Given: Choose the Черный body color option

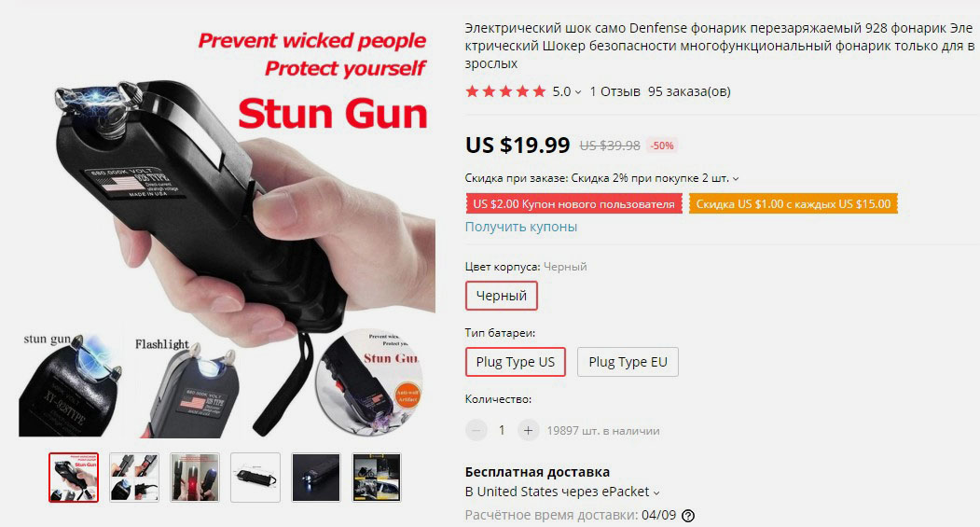Looking at the screenshot, I should 502,296.
